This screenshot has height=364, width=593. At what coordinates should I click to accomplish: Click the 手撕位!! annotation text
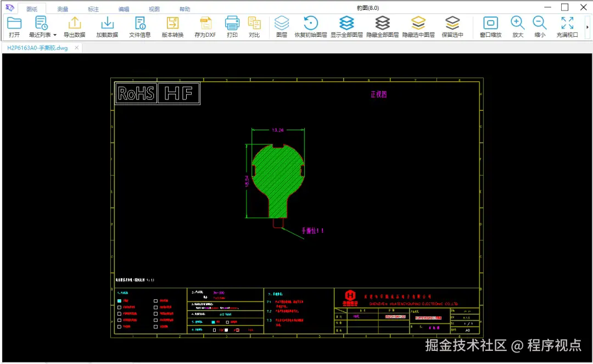(x=312, y=231)
